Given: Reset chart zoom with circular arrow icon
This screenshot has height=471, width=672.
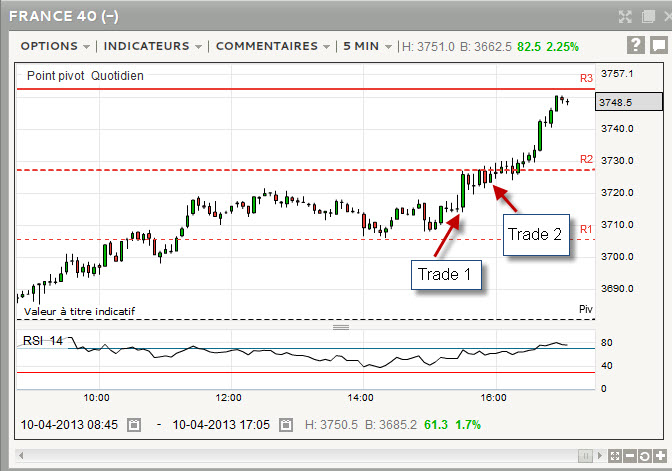Looking at the screenshot, I should click(x=645, y=456).
